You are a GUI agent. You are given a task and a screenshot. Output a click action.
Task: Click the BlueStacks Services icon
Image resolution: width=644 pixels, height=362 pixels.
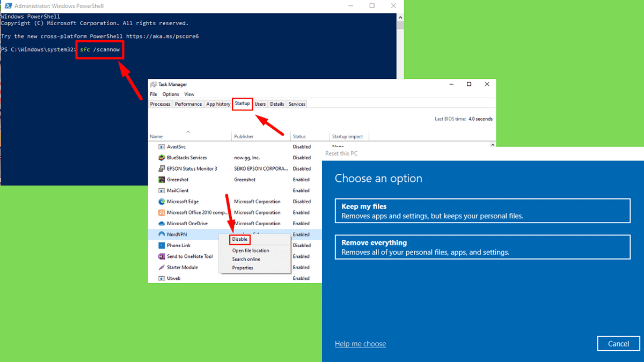tap(162, 158)
